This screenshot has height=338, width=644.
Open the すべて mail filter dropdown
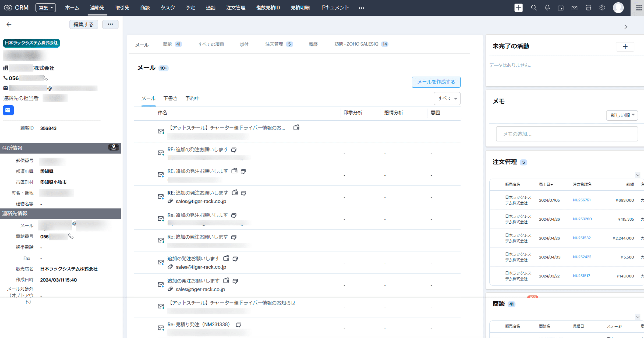(x=447, y=98)
